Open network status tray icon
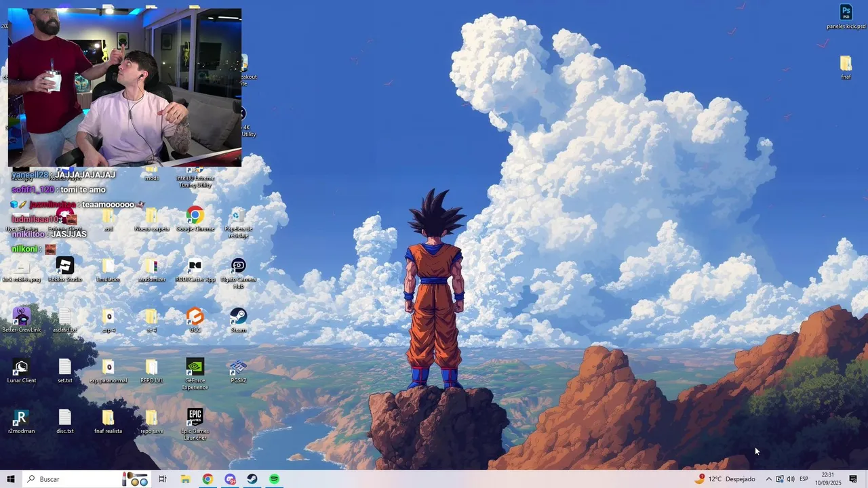This screenshot has height=488, width=868. (x=780, y=479)
